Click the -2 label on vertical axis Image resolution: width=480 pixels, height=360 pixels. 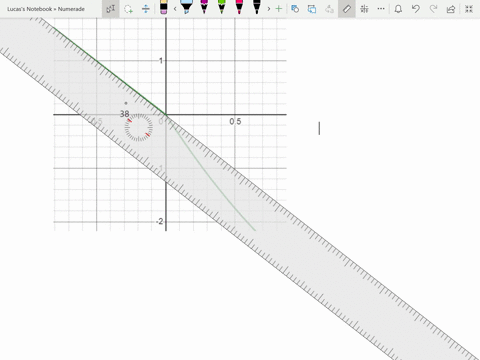159,221
